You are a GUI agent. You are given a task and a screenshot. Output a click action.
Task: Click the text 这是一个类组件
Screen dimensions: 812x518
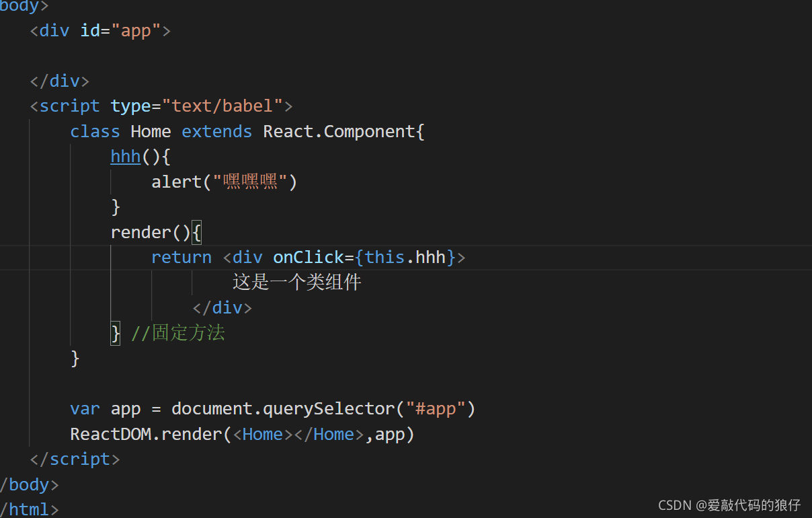(x=296, y=282)
